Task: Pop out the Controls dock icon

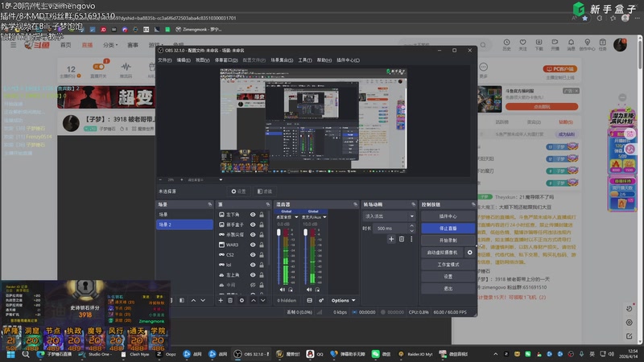Action: (x=473, y=204)
